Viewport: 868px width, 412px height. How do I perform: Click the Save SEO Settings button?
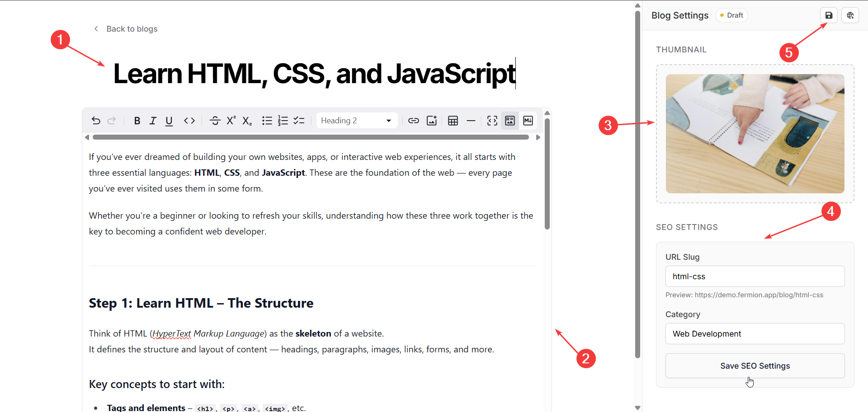tap(755, 366)
